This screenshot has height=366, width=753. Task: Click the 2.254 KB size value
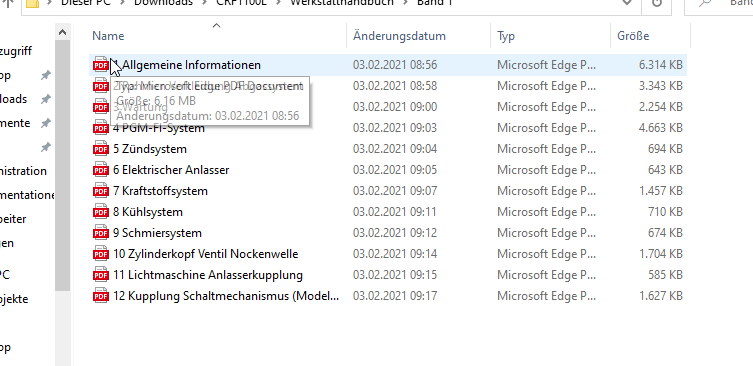click(661, 107)
